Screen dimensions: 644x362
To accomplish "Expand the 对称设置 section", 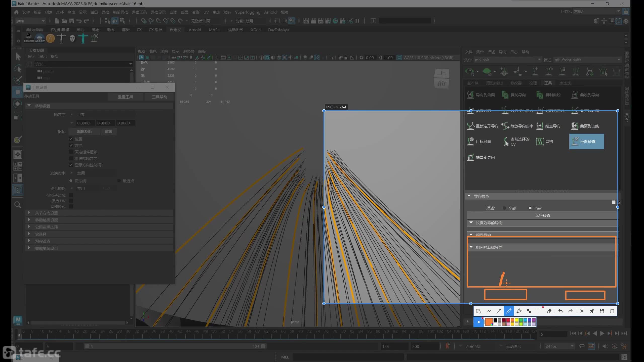I will 29,241.
